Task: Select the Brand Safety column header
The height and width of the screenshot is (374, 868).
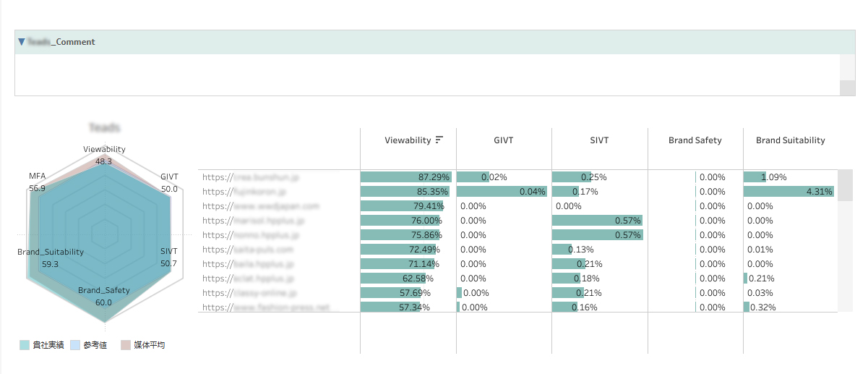Action: pos(695,140)
